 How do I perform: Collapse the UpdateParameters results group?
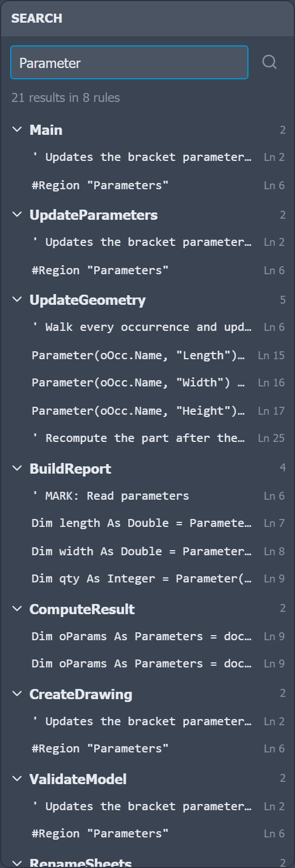click(16, 215)
